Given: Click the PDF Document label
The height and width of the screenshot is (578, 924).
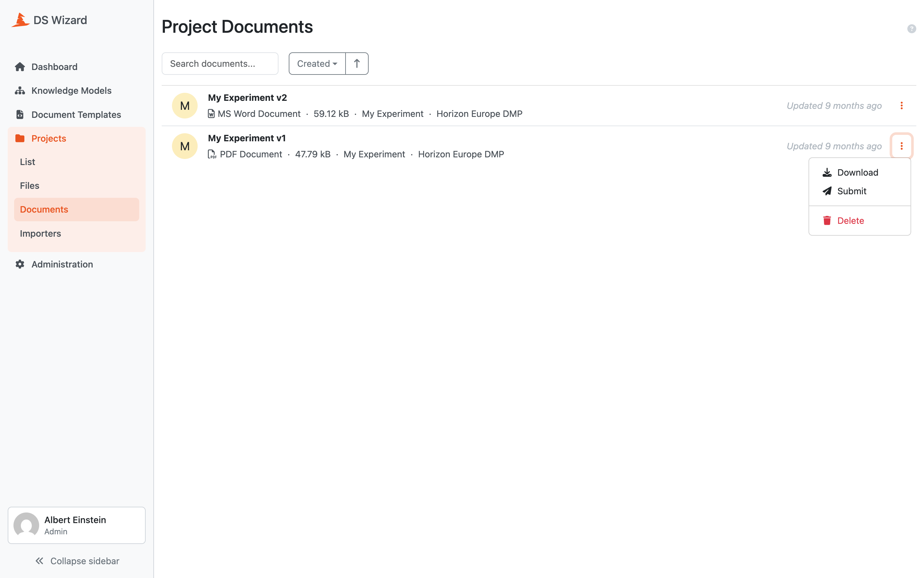Looking at the screenshot, I should click(x=251, y=154).
